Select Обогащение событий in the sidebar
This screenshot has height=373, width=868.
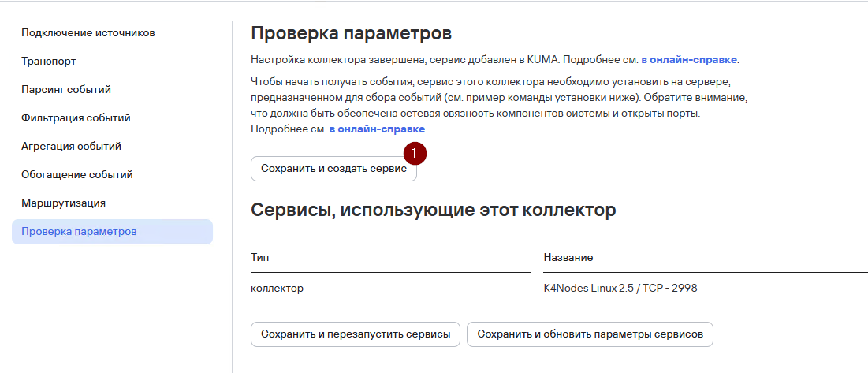[x=77, y=175]
